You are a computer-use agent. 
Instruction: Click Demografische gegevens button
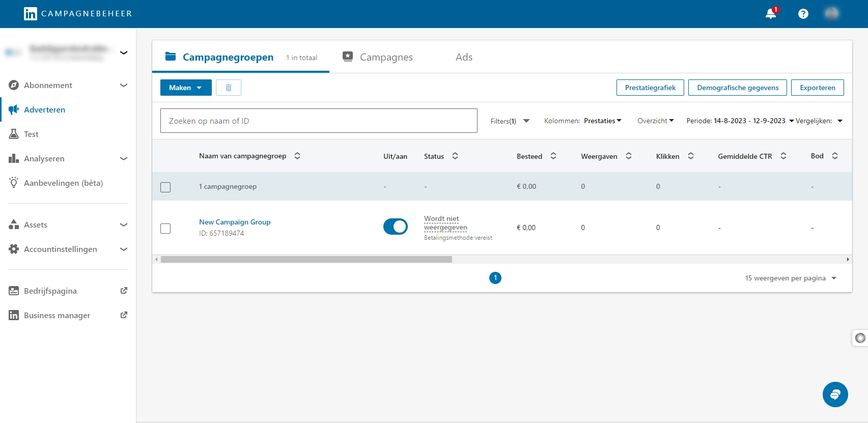point(738,88)
